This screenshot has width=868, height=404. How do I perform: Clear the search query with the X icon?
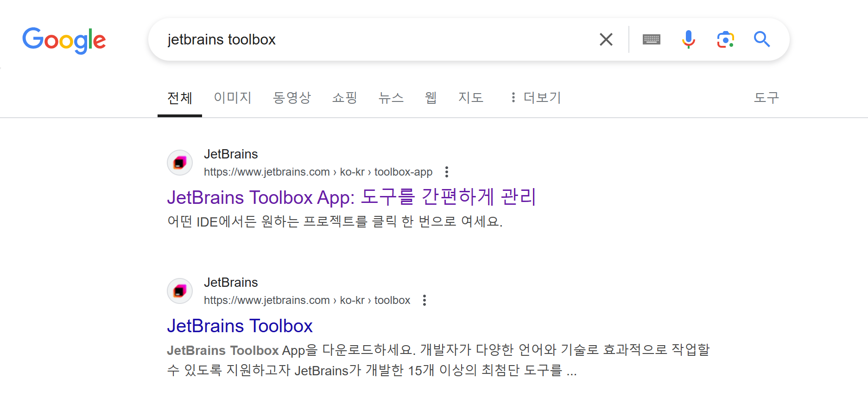click(x=606, y=39)
